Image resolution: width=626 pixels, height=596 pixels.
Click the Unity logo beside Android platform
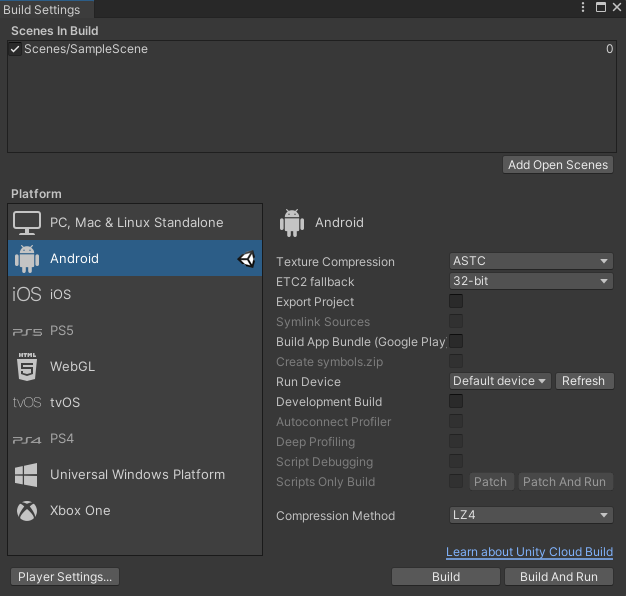pyautogui.click(x=246, y=259)
